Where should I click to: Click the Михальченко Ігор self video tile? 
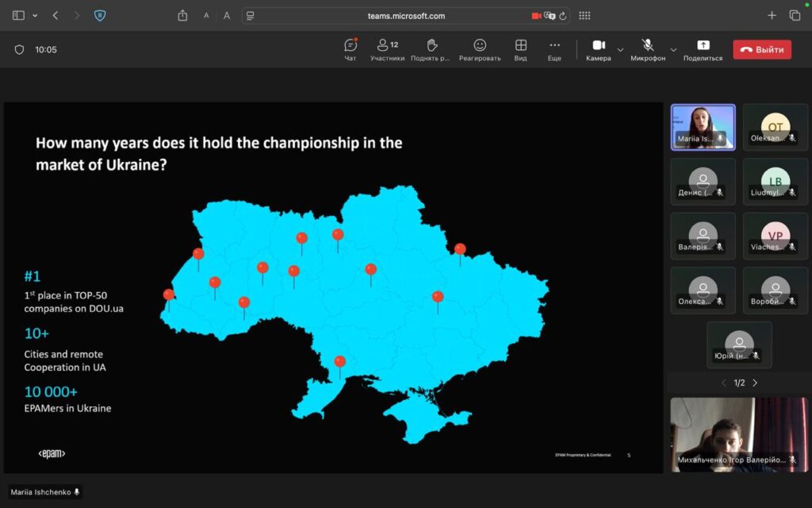point(739,435)
